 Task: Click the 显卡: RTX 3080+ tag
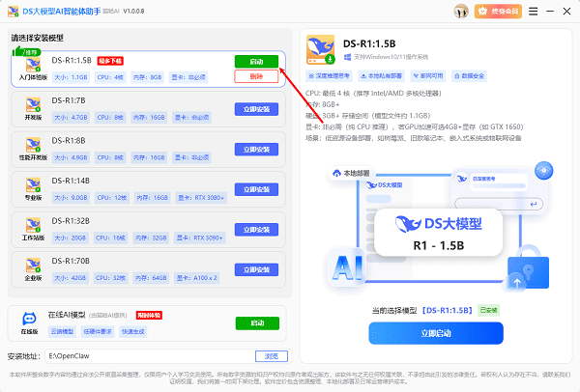coord(201,198)
